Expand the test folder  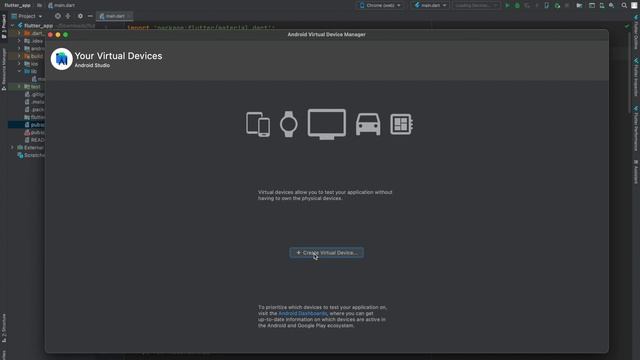tap(19, 87)
